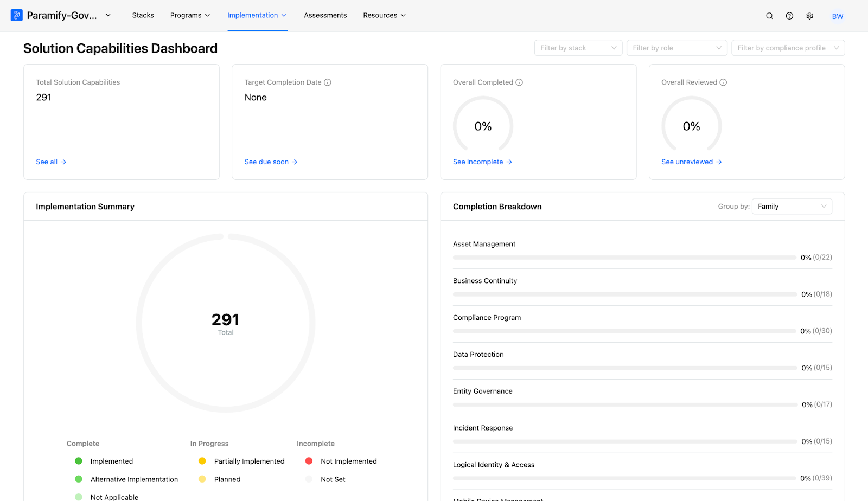The width and height of the screenshot is (868, 501).
Task: Open the Programs menu
Action: tap(190, 15)
